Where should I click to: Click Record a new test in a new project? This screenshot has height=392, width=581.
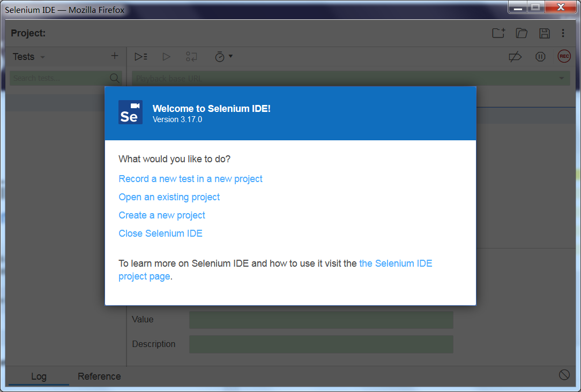click(x=190, y=179)
